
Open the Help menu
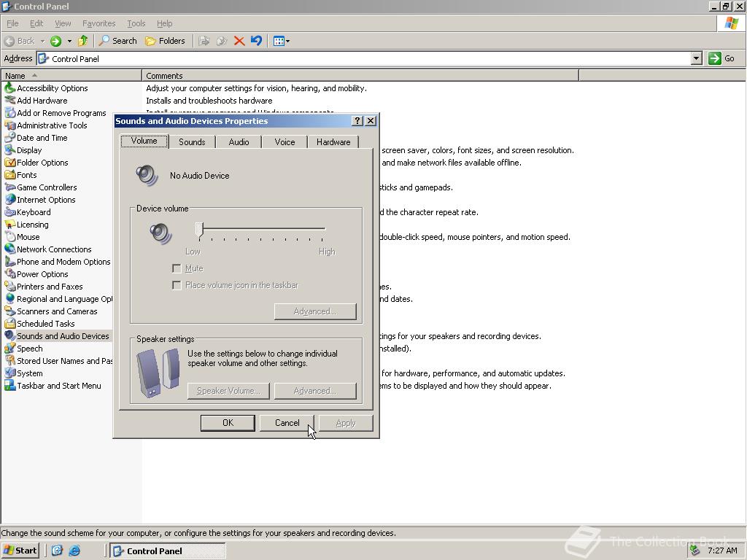pos(164,23)
